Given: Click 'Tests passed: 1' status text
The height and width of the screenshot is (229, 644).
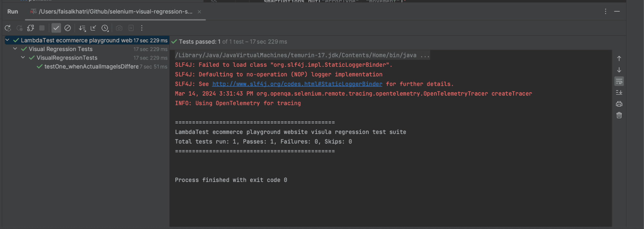Looking at the screenshot, I should pos(199,42).
